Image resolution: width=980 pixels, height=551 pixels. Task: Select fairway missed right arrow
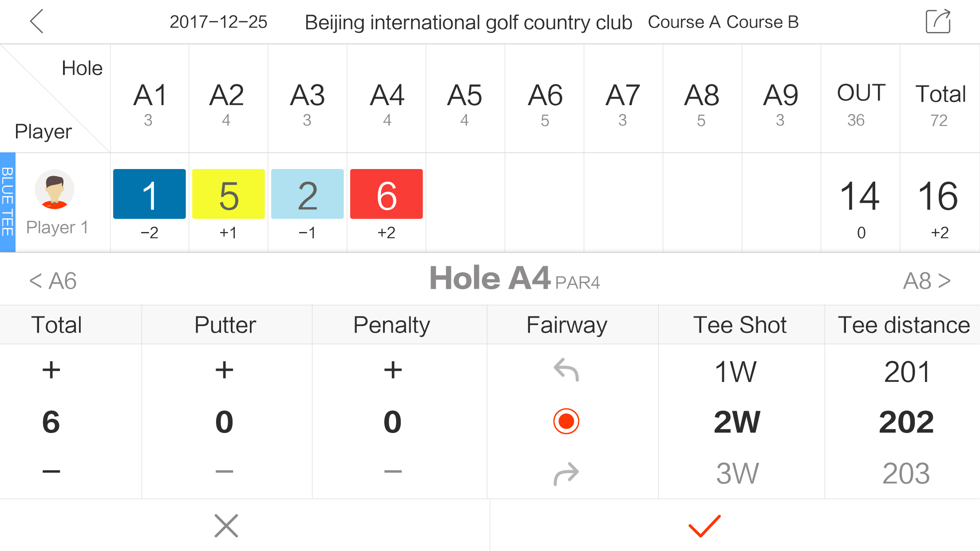point(566,473)
